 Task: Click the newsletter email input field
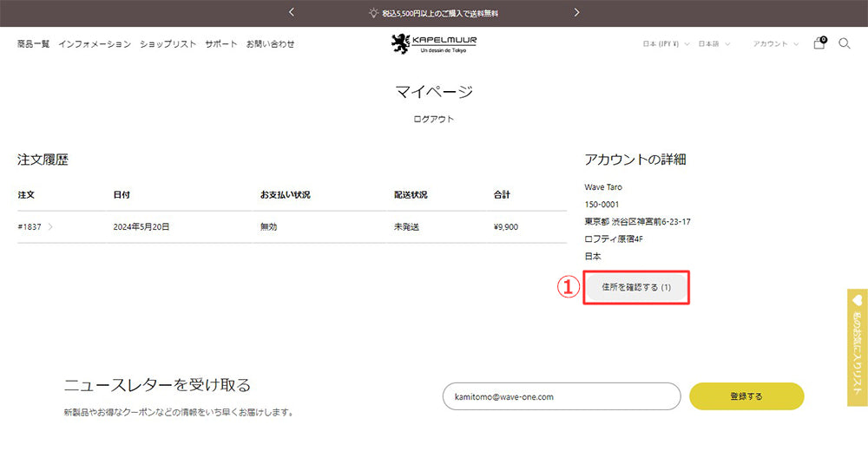click(x=561, y=396)
